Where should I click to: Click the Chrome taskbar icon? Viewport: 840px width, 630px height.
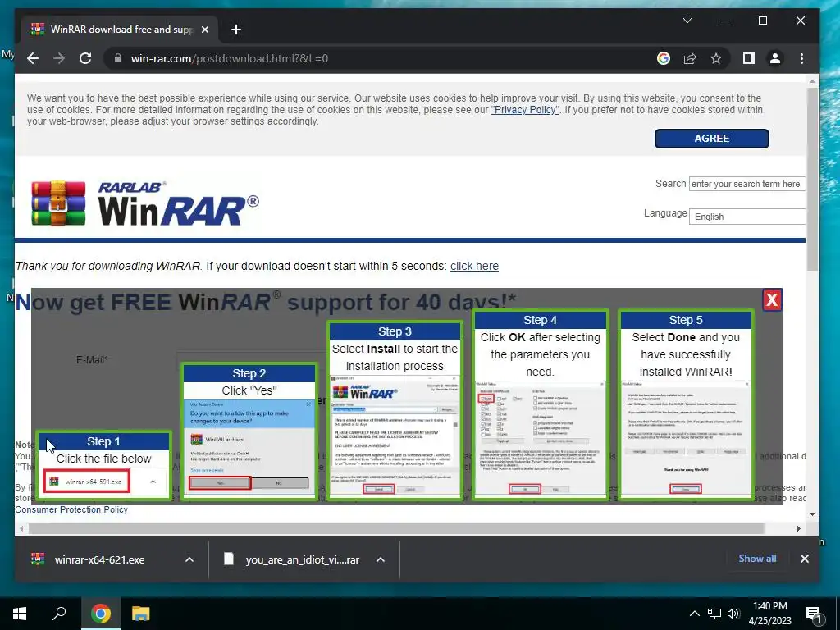click(100, 614)
